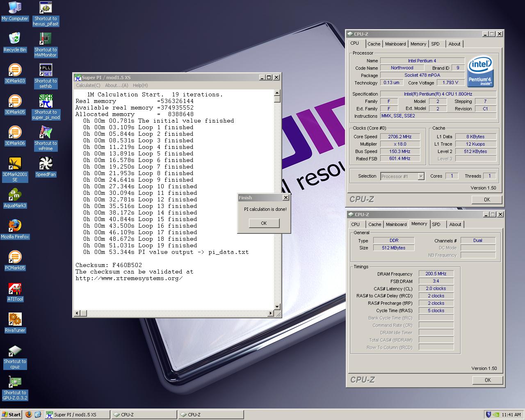
Task: Open Calculate(C) menu in Super PI
Action: coord(88,85)
